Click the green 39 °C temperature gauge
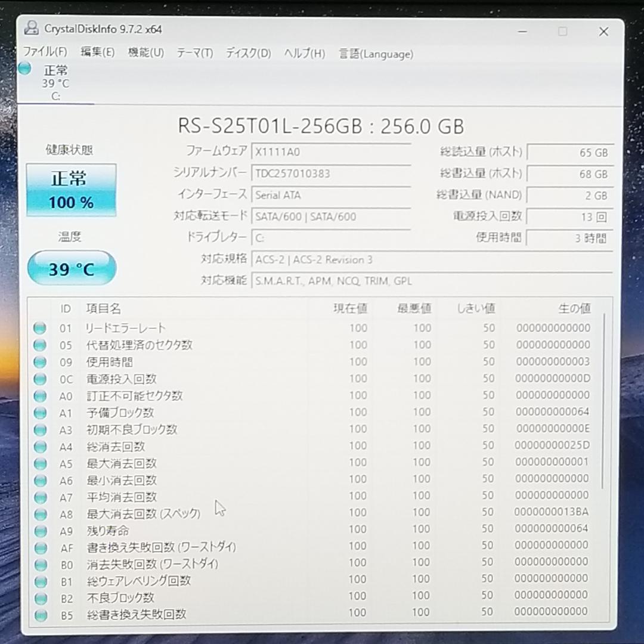Viewport: 644px width, 644px height. pyautogui.click(x=71, y=269)
